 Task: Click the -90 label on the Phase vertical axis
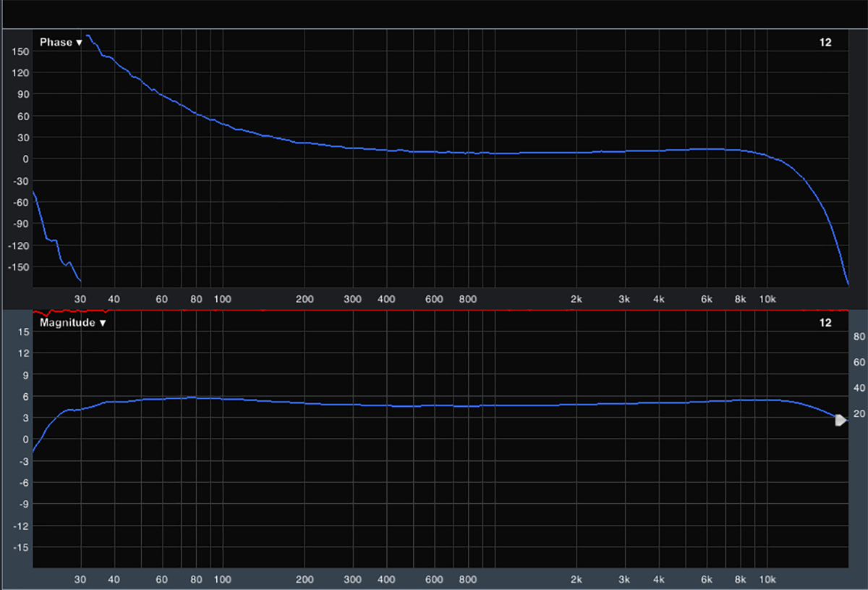[x=20, y=224]
